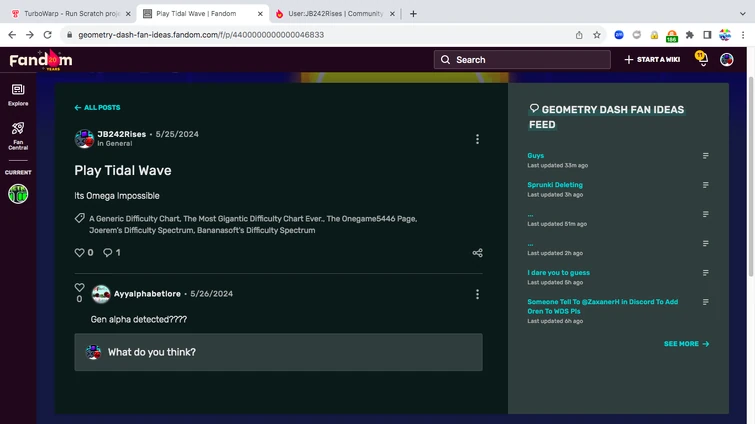
Task: Click the post icon beside I dare you to guess
Action: pos(705,273)
